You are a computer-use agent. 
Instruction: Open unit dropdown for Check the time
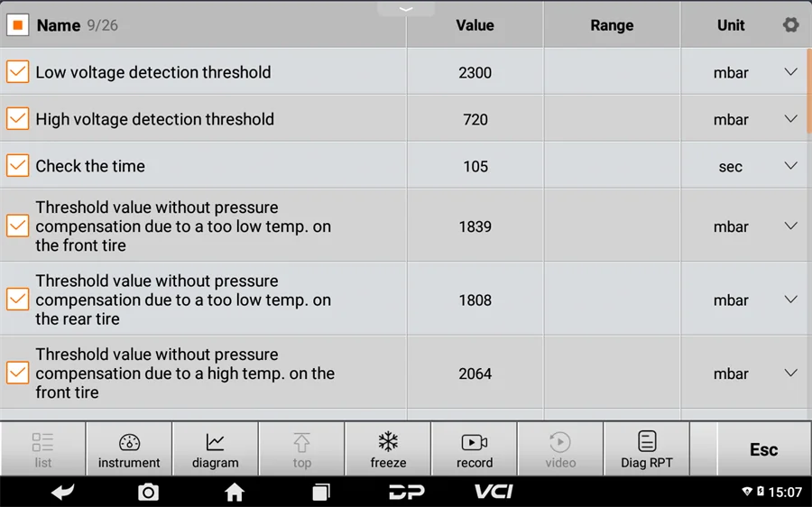pyautogui.click(x=790, y=166)
